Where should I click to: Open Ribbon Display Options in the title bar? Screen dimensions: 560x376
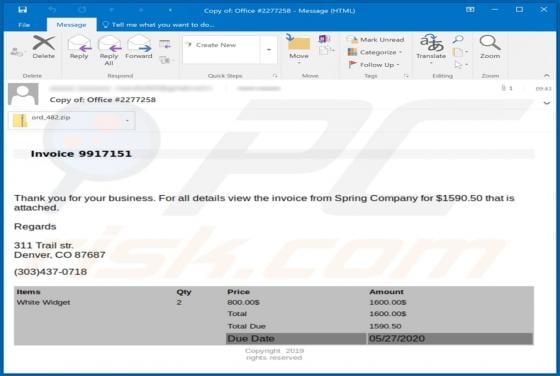[x=470, y=10]
